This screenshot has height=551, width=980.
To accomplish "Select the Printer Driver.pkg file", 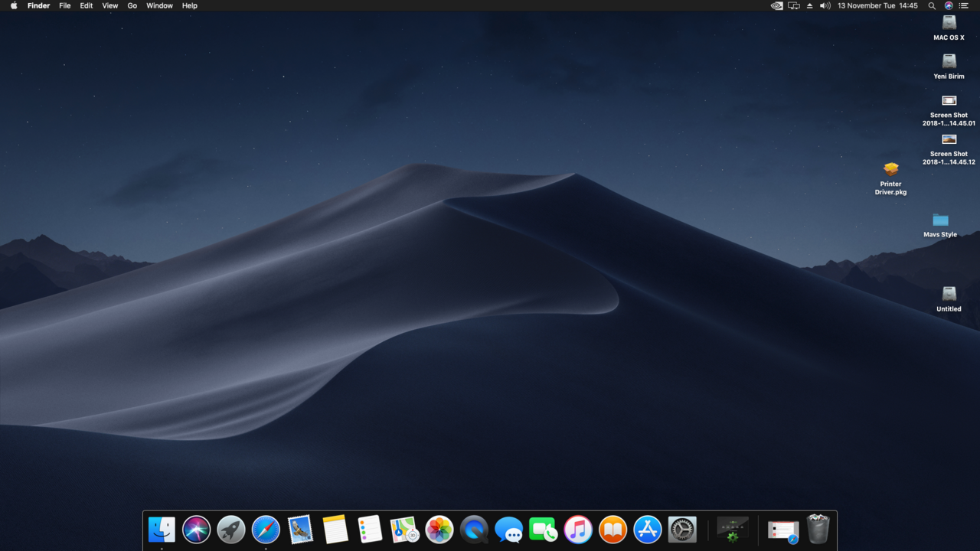I will pos(890,170).
